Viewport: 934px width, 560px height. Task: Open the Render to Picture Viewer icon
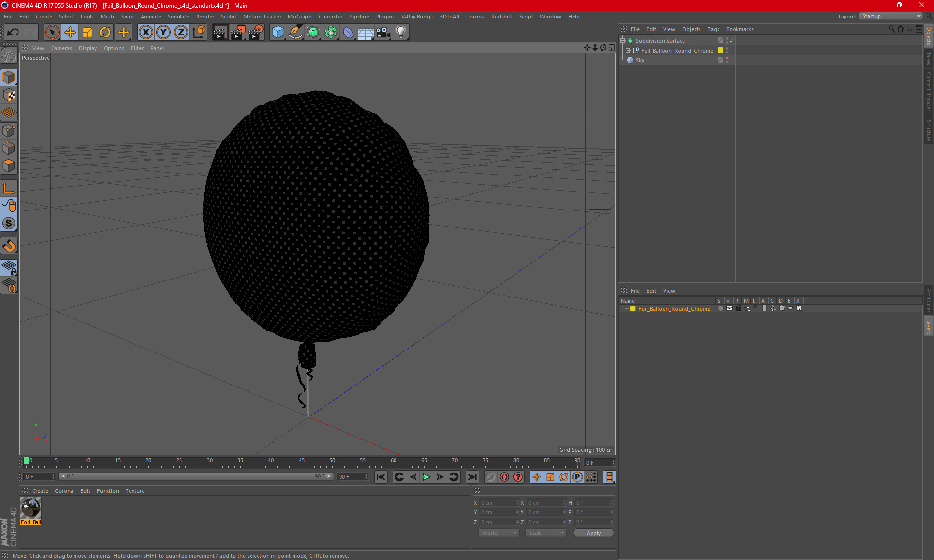238,33
